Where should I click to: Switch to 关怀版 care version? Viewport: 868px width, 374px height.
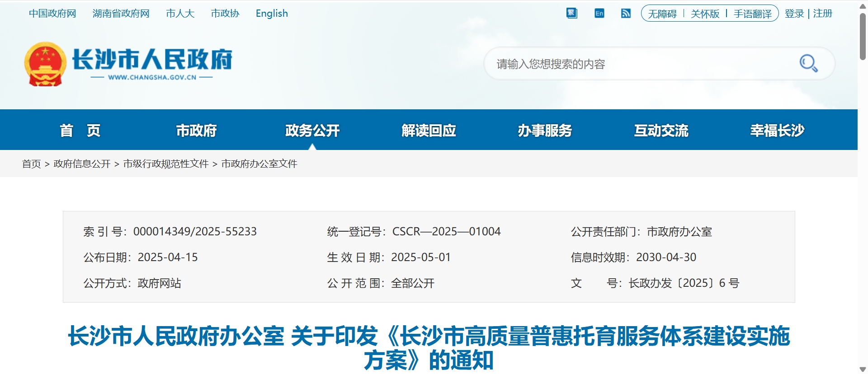tap(705, 14)
